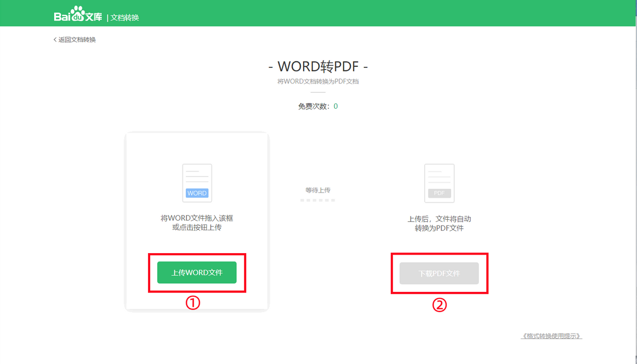637x364 pixels.
Task: Click the 等待上传 progress indicator
Action: [318, 194]
